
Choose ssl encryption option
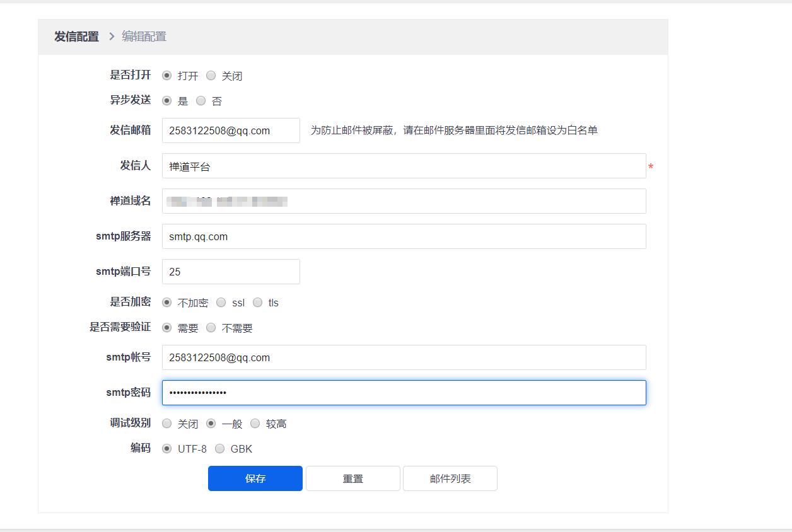221,303
